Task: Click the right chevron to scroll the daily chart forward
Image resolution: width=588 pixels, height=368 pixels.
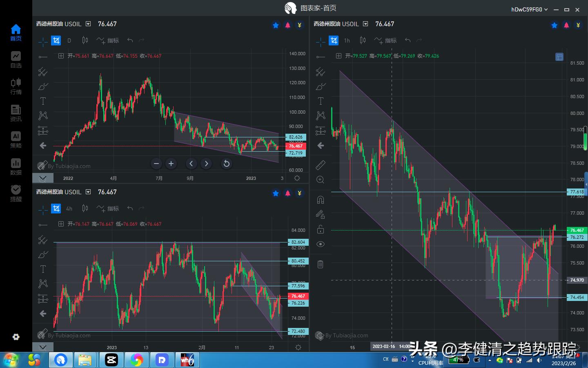Action: point(206,164)
